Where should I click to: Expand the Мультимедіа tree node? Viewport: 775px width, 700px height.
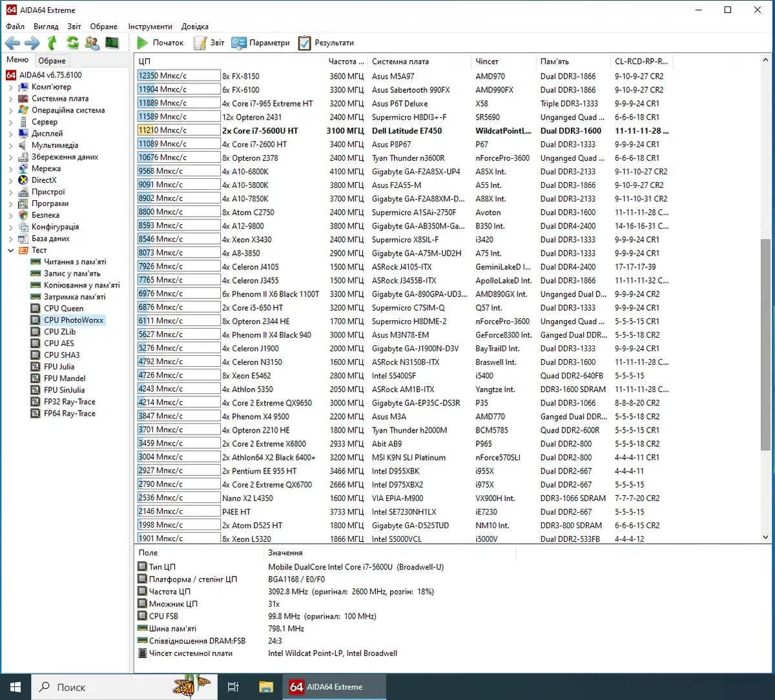click(10, 145)
